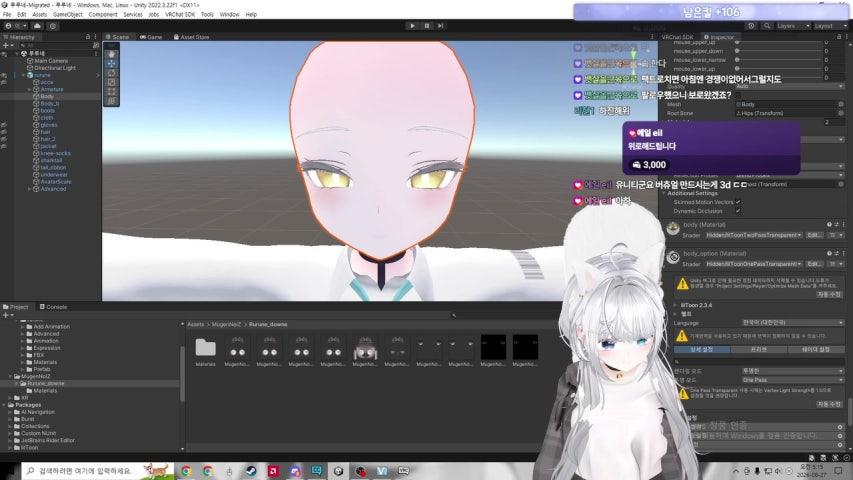The width and height of the screenshot is (853, 480).
Task: Open the Unity icon in the taskbar
Action: pyautogui.click(x=338, y=471)
